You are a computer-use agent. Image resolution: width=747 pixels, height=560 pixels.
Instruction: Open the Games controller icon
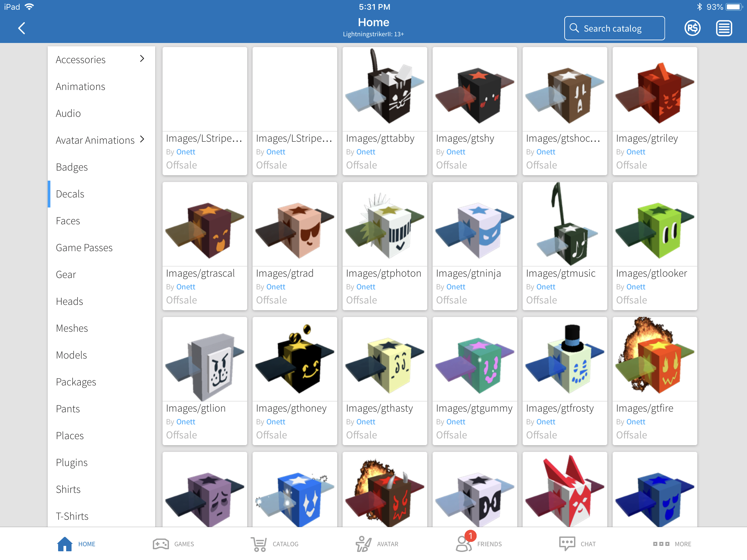point(161,544)
